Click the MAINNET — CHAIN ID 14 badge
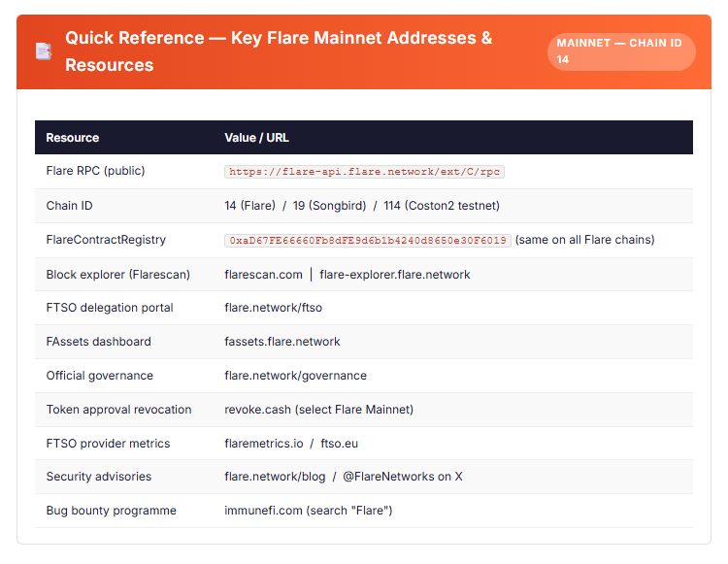This screenshot has width=728, height=564. [x=621, y=51]
